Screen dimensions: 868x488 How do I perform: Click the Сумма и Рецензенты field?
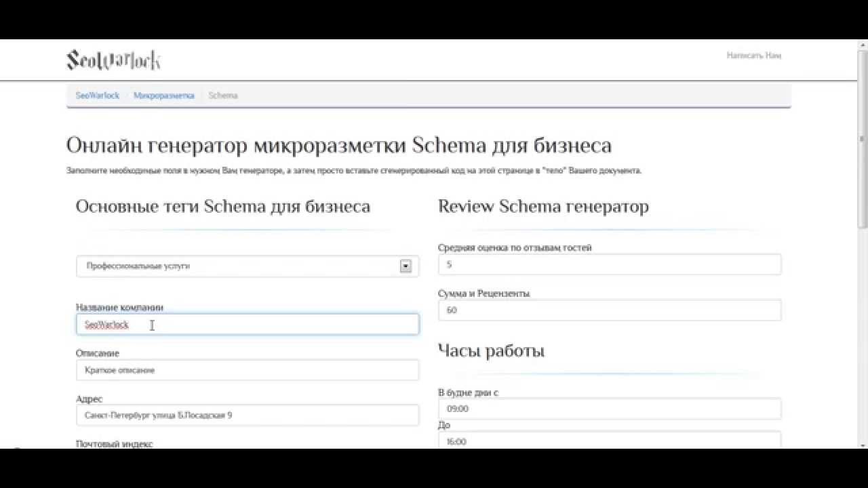[610, 310]
